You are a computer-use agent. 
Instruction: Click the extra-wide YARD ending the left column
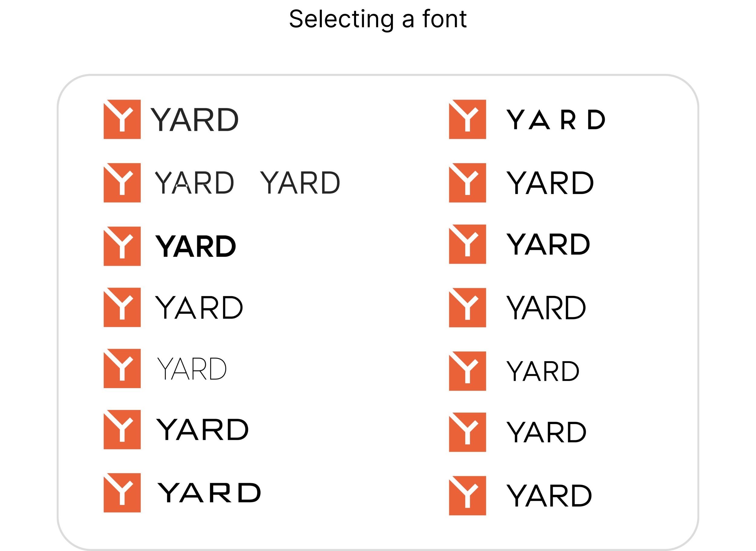pos(209,493)
